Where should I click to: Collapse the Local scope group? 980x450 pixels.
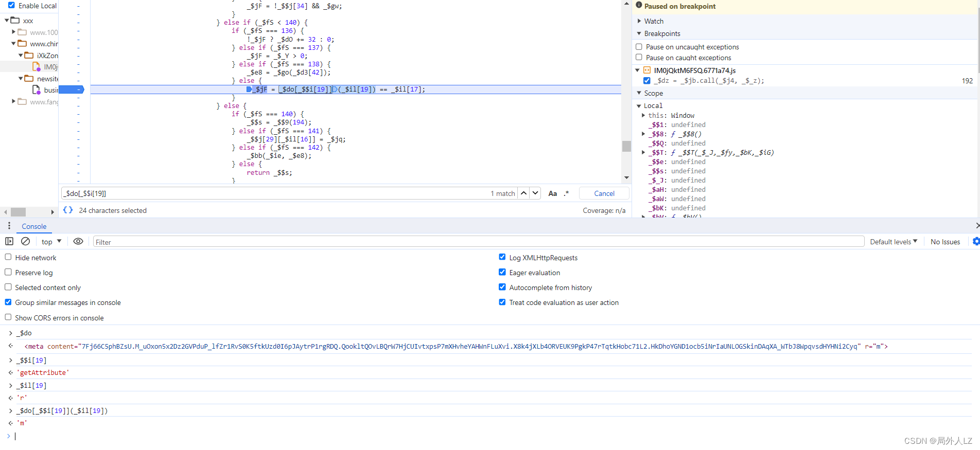[x=639, y=105]
